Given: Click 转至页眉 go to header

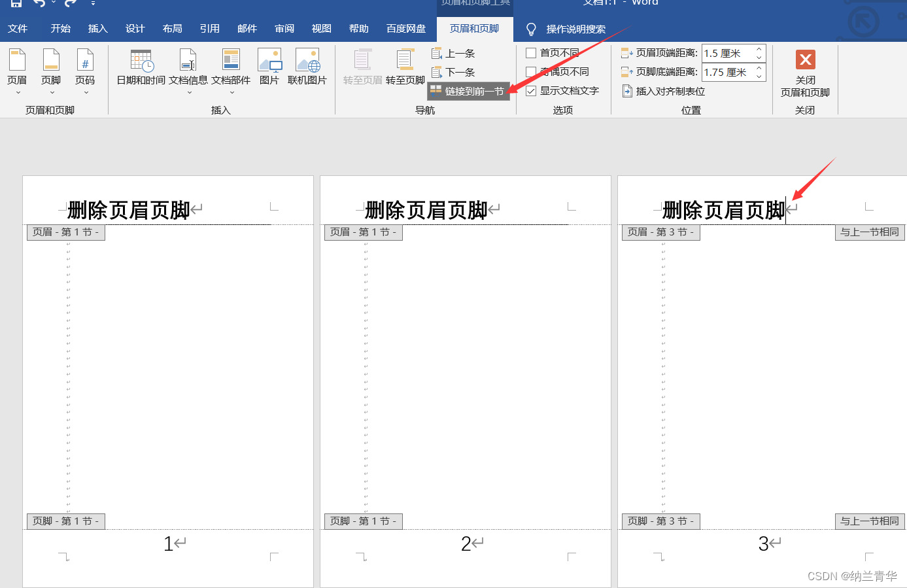Looking at the screenshot, I should click(x=363, y=67).
